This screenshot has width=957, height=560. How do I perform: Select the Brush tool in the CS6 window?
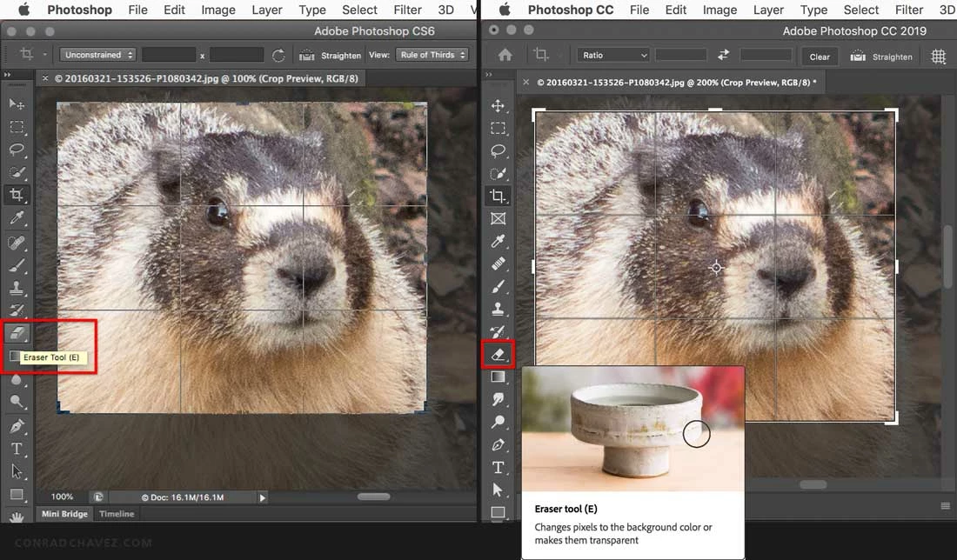(x=17, y=265)
